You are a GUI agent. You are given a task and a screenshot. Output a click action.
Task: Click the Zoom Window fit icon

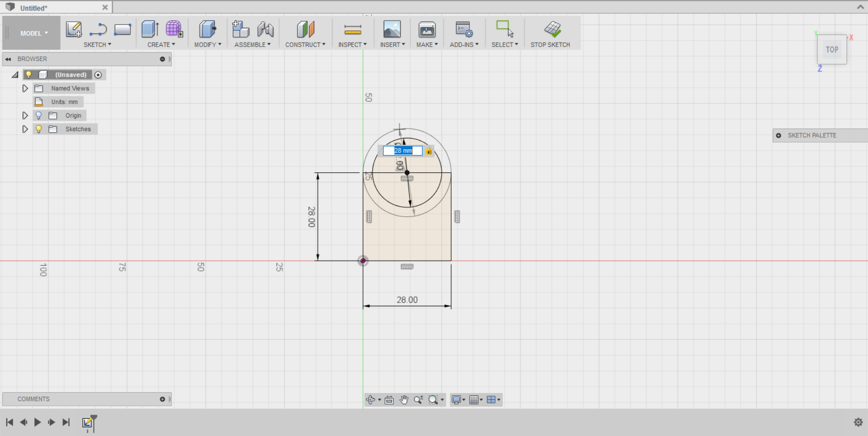433,400
